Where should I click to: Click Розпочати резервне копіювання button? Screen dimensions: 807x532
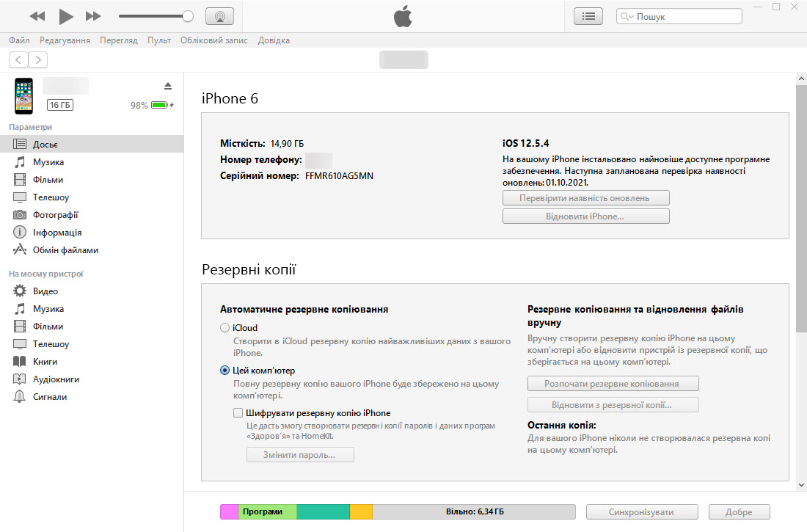(613, 384)
